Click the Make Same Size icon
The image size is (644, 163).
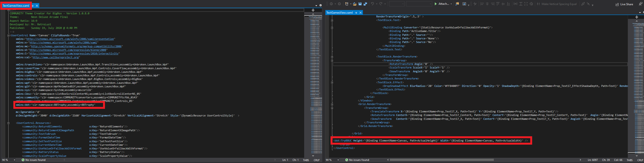pyautogui.click(x=526, y=4)
